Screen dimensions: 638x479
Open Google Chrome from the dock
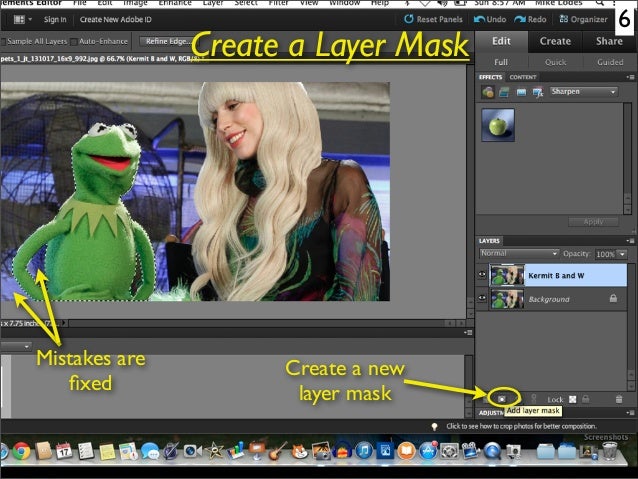click(19, 452)
